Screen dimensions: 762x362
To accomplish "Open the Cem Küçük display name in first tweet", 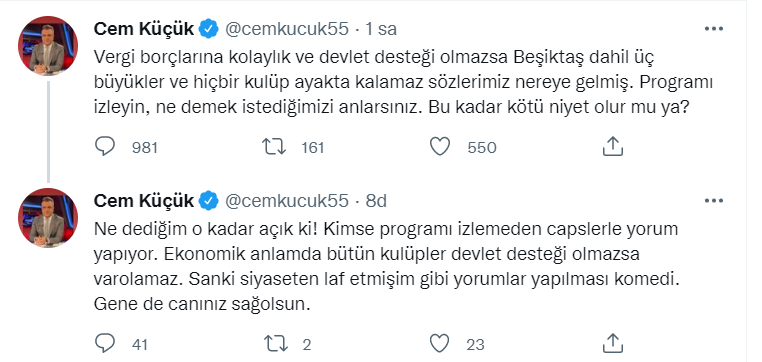I will click(x=144, y=29).
